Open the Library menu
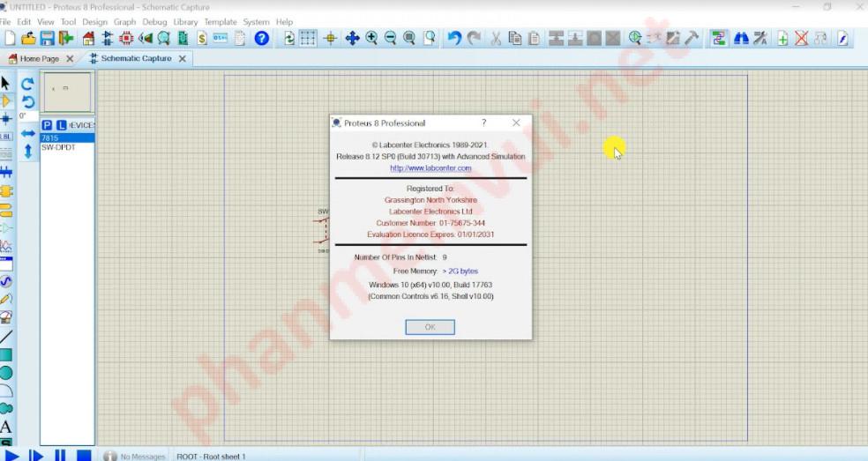This screenshot has width=868, height=461. [x=185, y=21]
